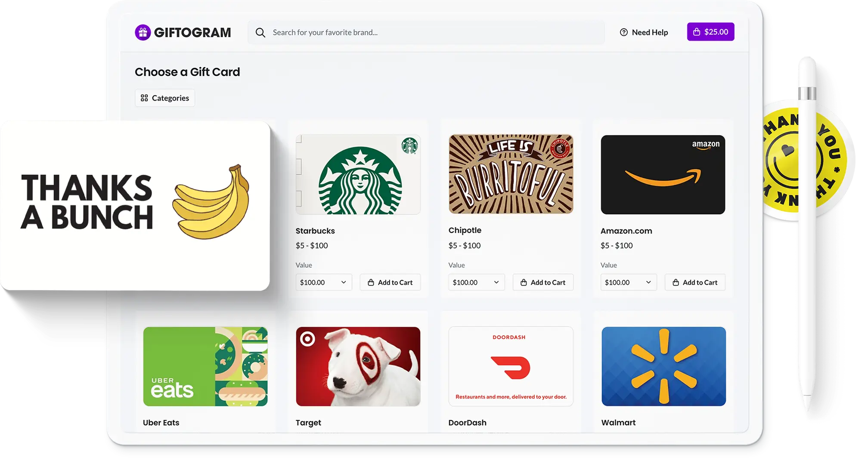Screen dimensions: 868x458
Task: Click bag icon in Chipotle Add to Cart
Action: [x=524, y=282]
